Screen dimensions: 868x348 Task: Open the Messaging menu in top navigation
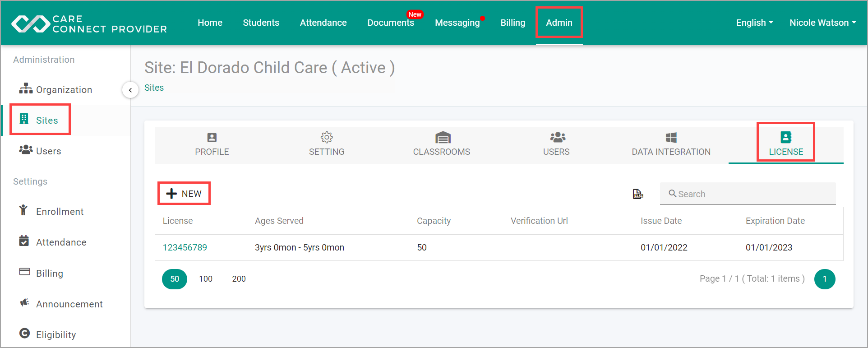tap(457, 23)
